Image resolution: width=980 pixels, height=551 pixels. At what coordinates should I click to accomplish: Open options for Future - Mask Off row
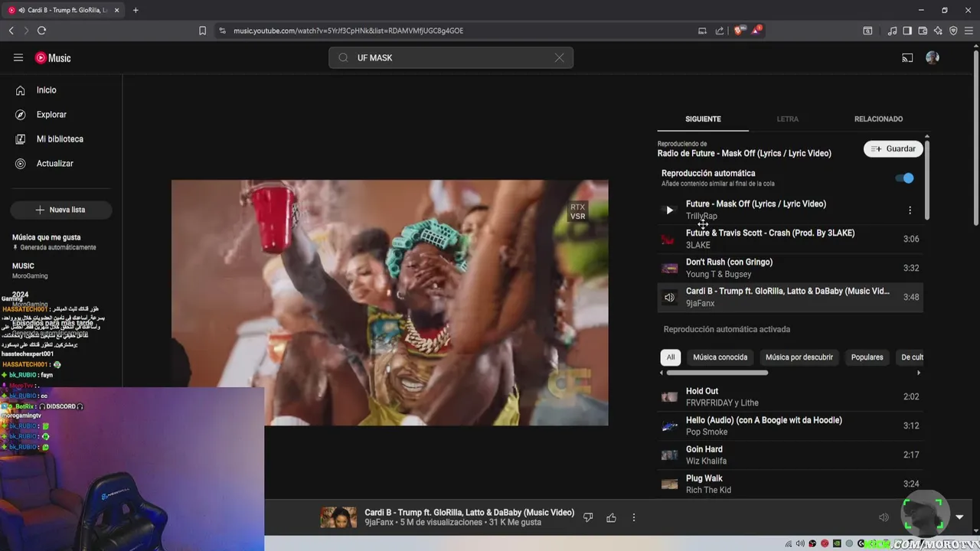[x=910, y=210]
